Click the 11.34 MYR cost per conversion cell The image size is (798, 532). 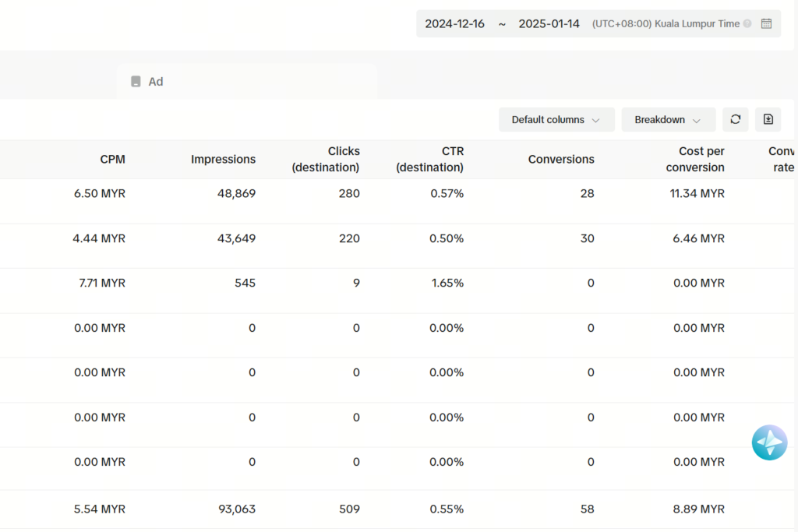(698, 193)
